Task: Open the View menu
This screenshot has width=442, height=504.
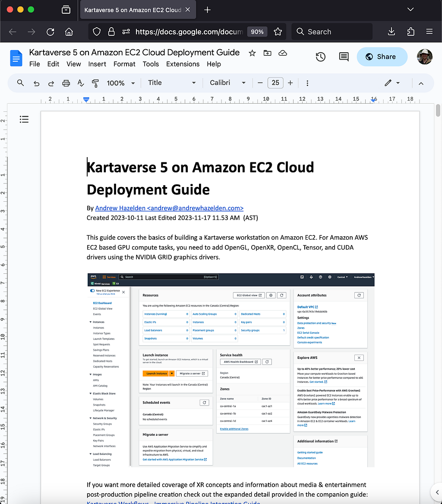Action: pyautogui.click(x=73, y=64)
